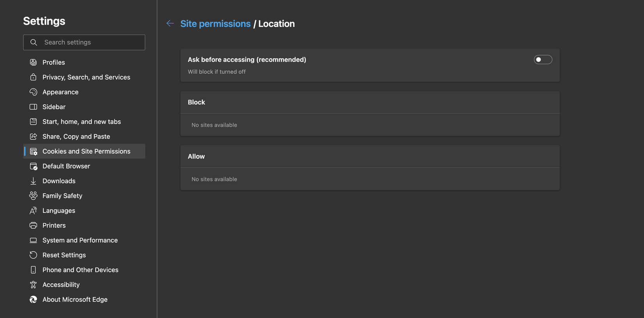The image size is (644, 318).
Task: Click the Printers icon
Action: [33, 225]
